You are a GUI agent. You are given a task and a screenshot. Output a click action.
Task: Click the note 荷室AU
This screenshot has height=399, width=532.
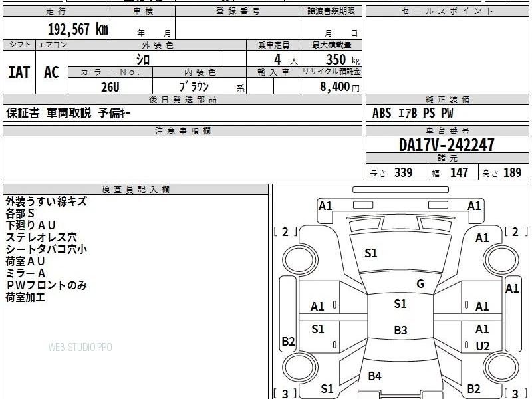point(25,261)
